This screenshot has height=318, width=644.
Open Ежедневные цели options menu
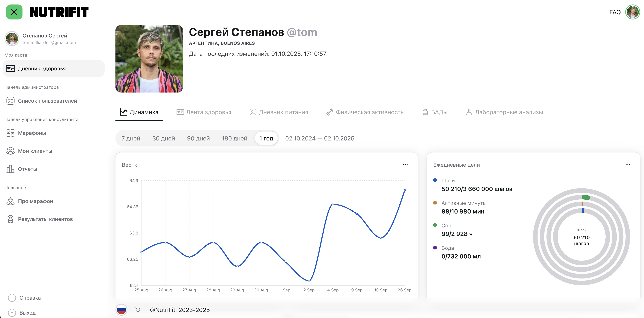click(628, 165)
